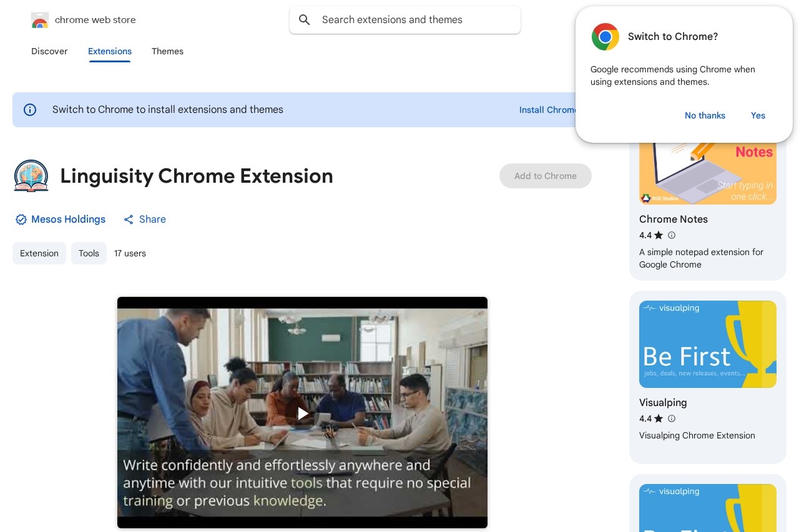The image size is (799, 532).
Task: Open the Mesos Holdings publisher link
Action: [68, 220]
